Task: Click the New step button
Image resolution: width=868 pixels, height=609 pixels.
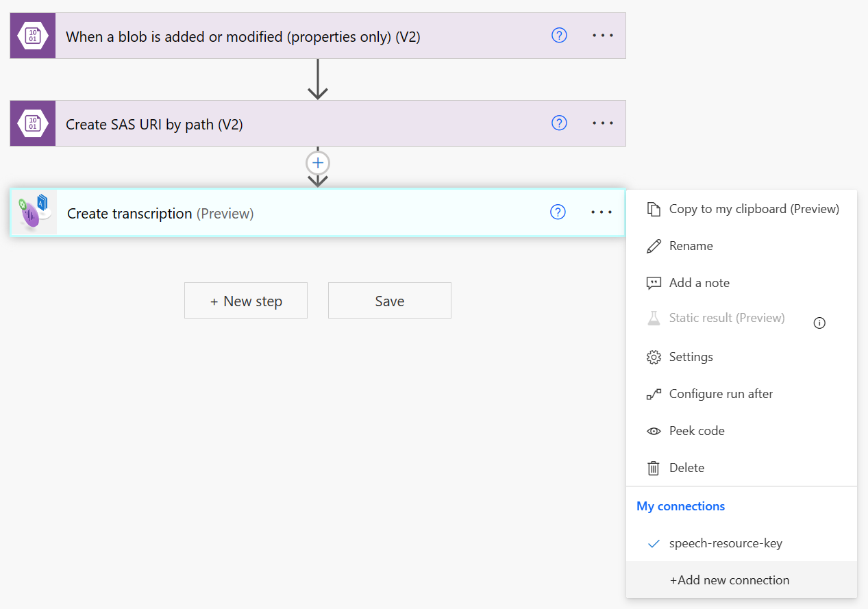Action: (x=246, y=301)
